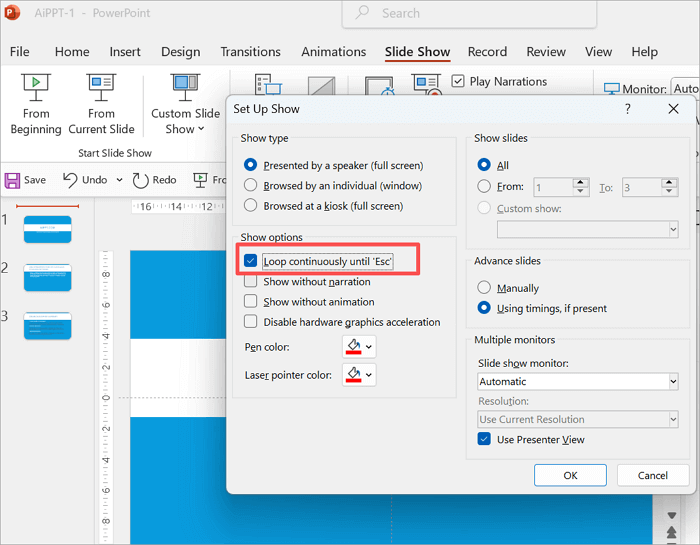This screenshot has height=545, width=700.
Task: Click the From slide number field
Action: coord(553,187)
